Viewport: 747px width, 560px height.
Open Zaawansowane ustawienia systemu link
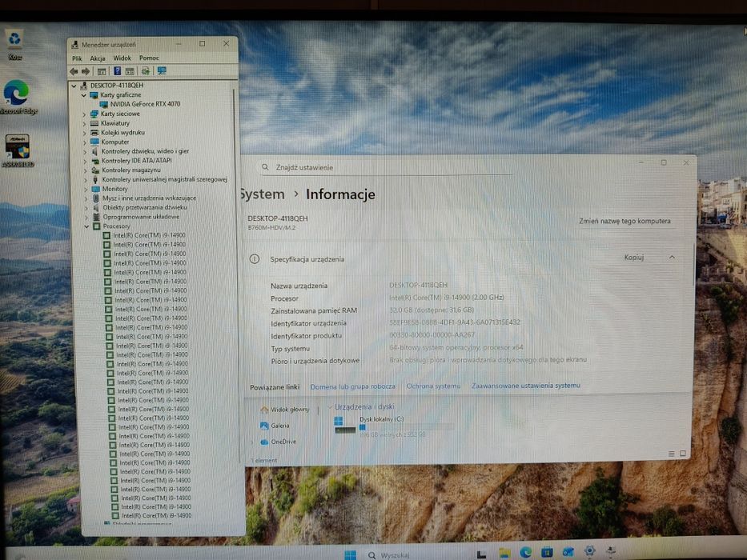(526, 386)
